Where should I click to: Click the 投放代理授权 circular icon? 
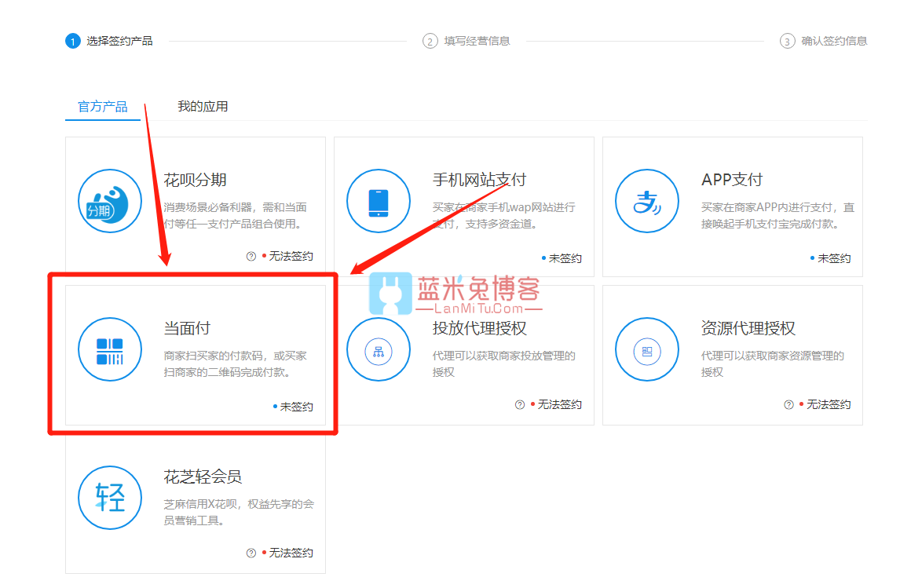point(379,349)
